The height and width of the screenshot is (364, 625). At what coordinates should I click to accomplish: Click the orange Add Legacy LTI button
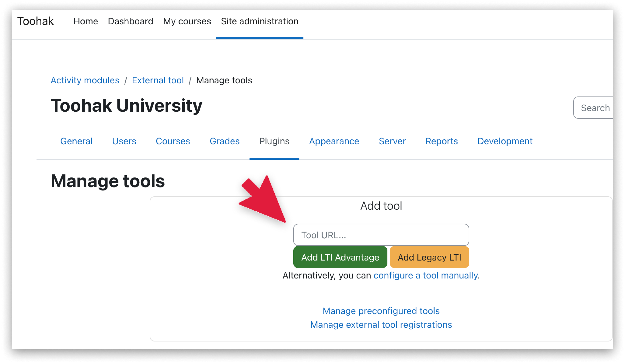pos(430,257)
